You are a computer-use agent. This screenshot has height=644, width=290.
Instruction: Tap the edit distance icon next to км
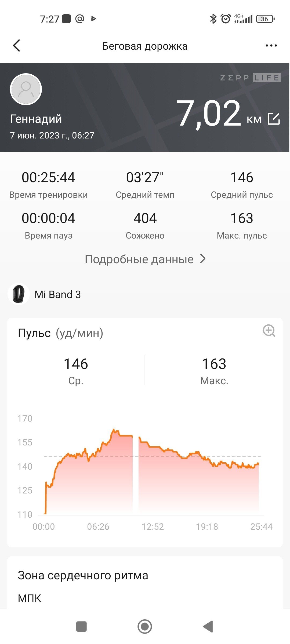274,119
